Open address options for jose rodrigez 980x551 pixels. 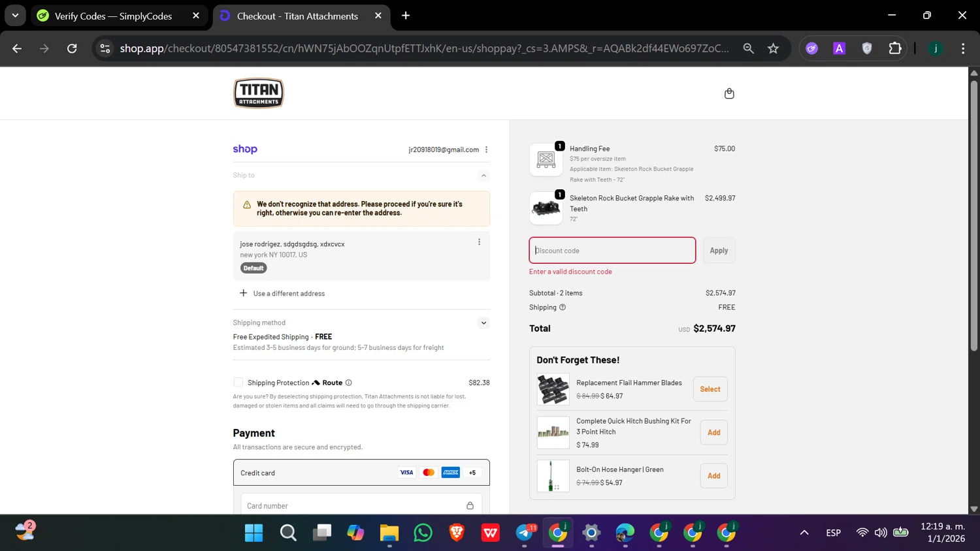(x=479, y=242)
